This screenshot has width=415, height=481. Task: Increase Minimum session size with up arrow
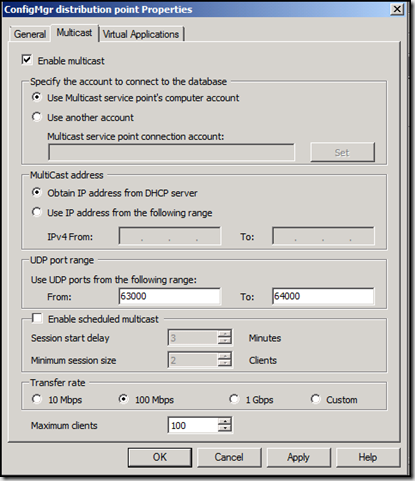pos(225,356)
